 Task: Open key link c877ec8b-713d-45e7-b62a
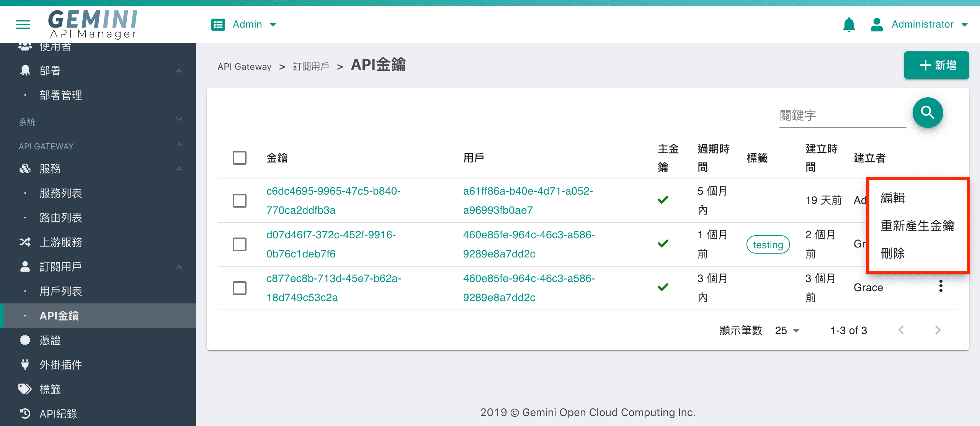[334, 288]
